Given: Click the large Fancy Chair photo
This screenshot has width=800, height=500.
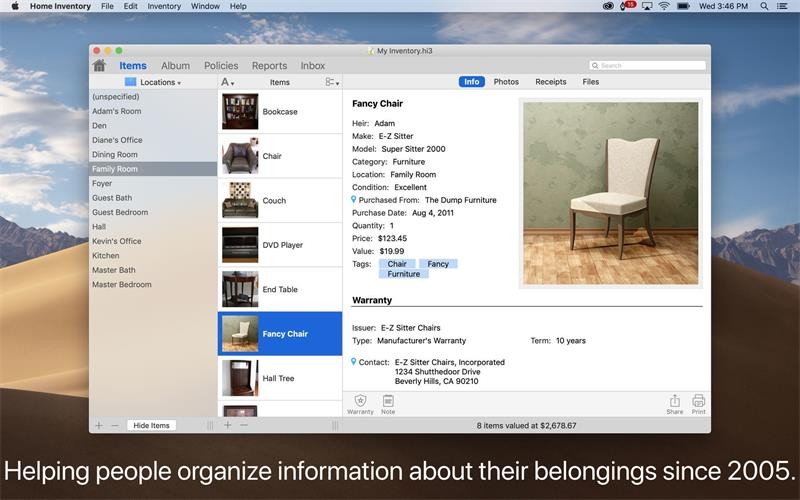Looking at the screenshot, I should [x=611, y=193].
